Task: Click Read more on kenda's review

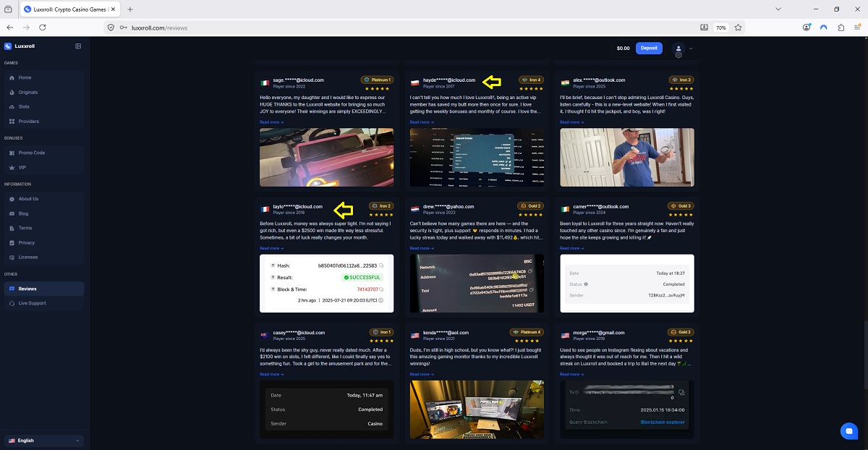Action: tap(422, 374)
